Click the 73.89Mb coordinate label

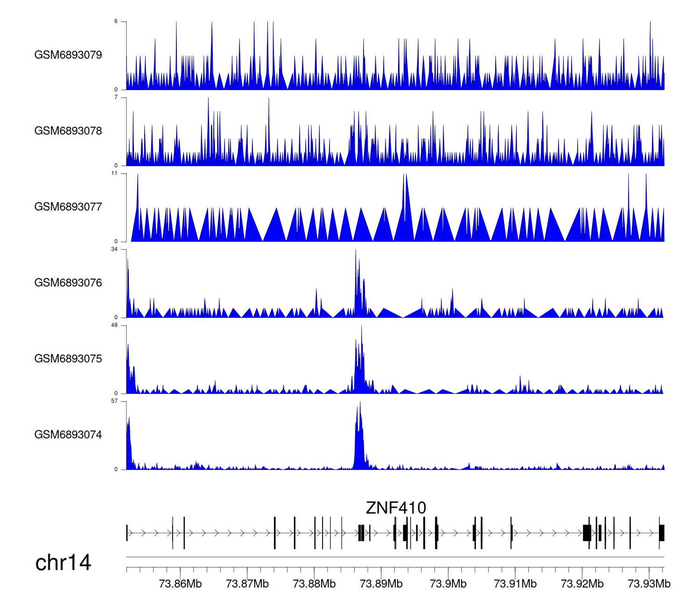pos(381,584)
